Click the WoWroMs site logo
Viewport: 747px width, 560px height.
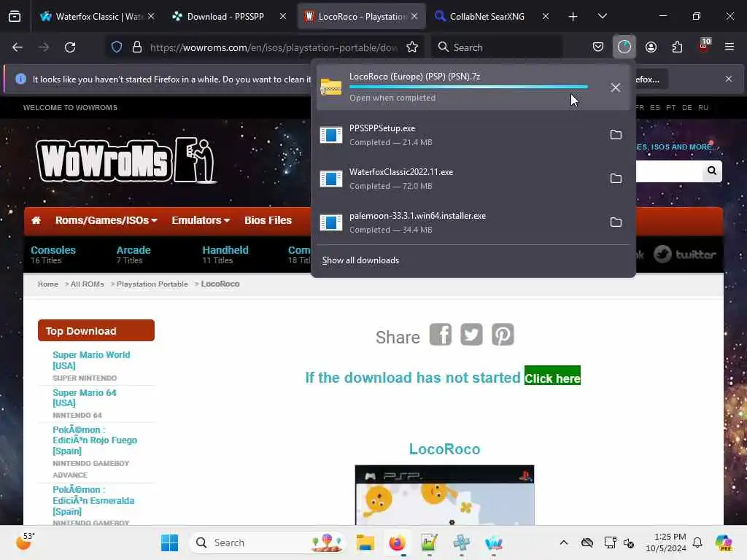(125, 160)
